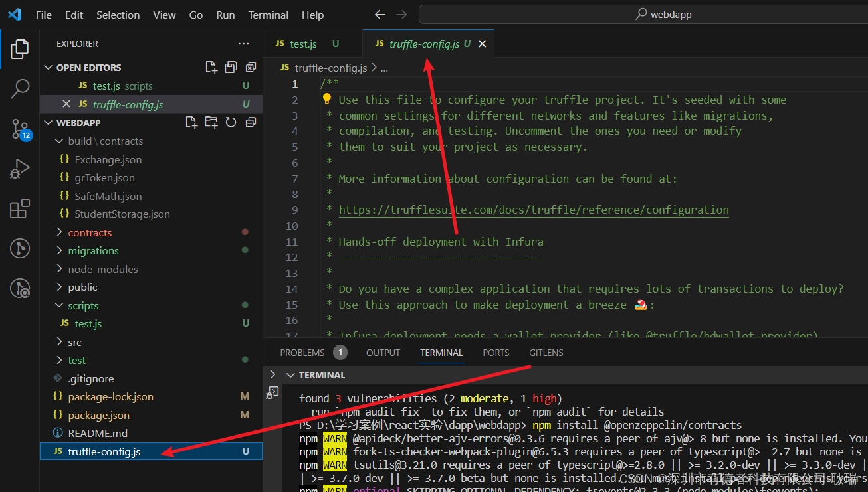Expand the src folder

tap(59, 342)
